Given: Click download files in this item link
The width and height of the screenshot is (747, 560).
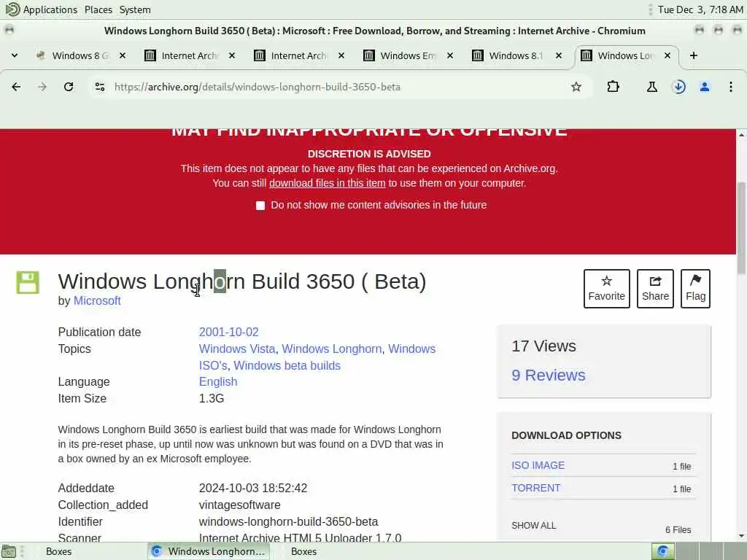Looking at the screenshot, I should coord(328,183).
